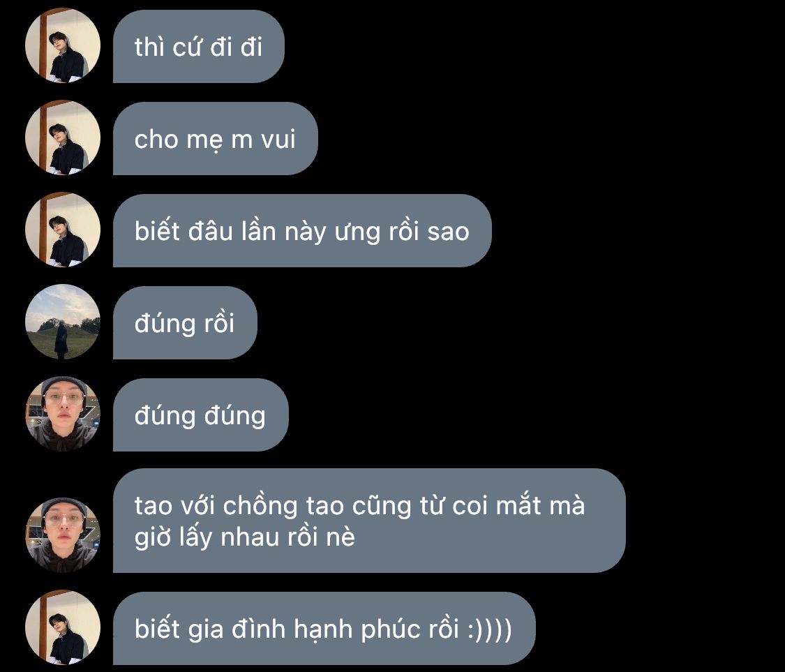785x672 pixels.
Task: Select the 'thì cứ đi đi' message bubble
Action: tap(199, 47)
